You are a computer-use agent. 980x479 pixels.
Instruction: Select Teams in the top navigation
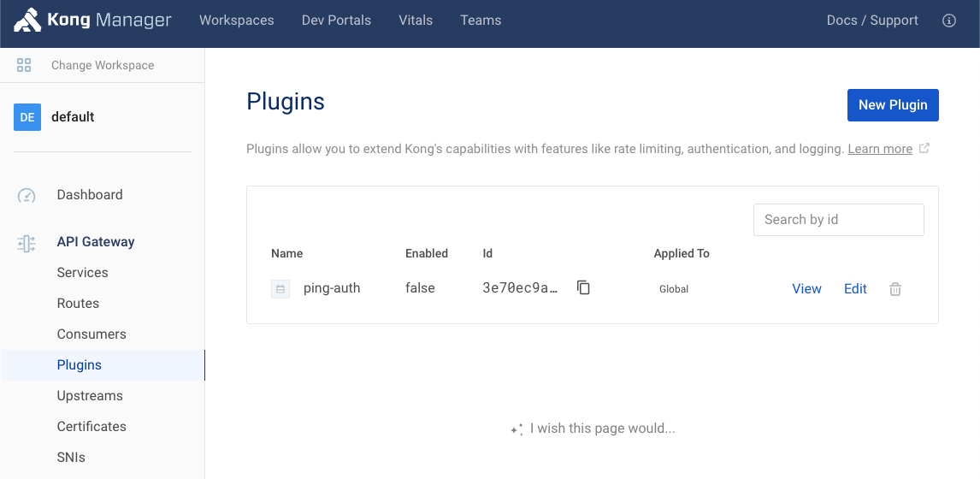coord(481,21)
